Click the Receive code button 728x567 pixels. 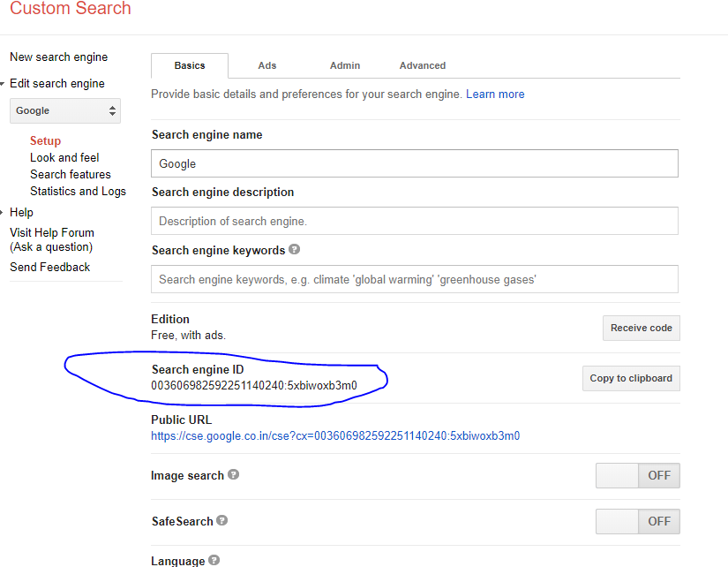641,328
